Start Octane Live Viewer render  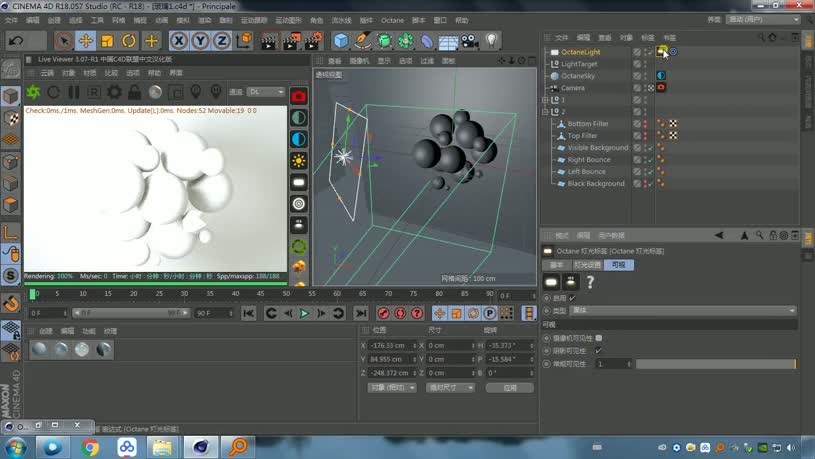(x=33, y=92)
